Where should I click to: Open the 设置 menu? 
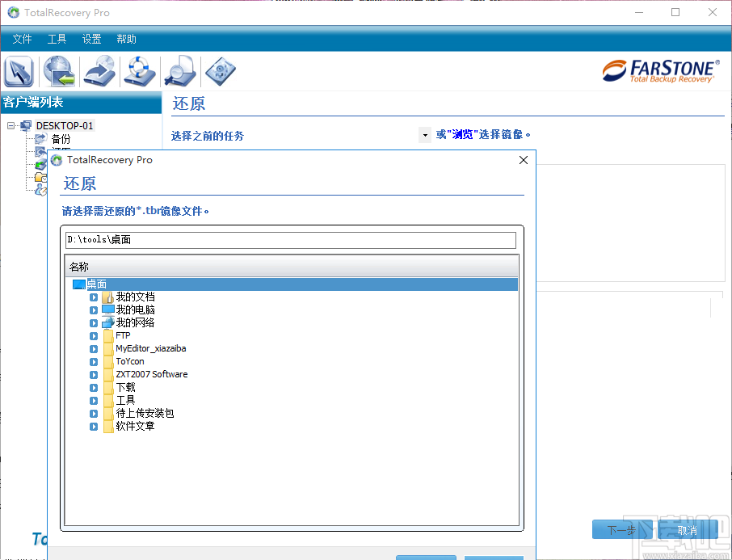91,38
